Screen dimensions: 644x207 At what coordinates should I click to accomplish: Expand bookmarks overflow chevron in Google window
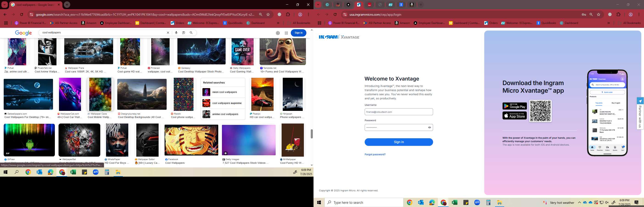click(278, 23)
